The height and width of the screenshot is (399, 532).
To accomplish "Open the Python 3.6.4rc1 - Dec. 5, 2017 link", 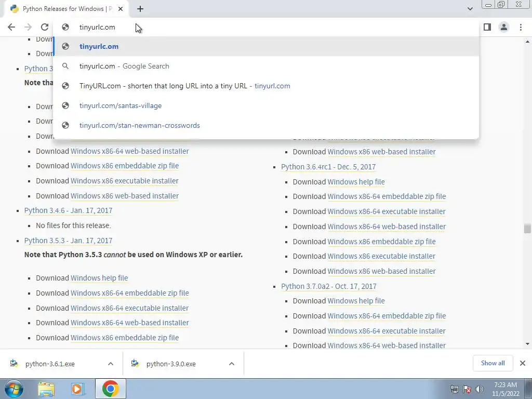I will 328,167.
